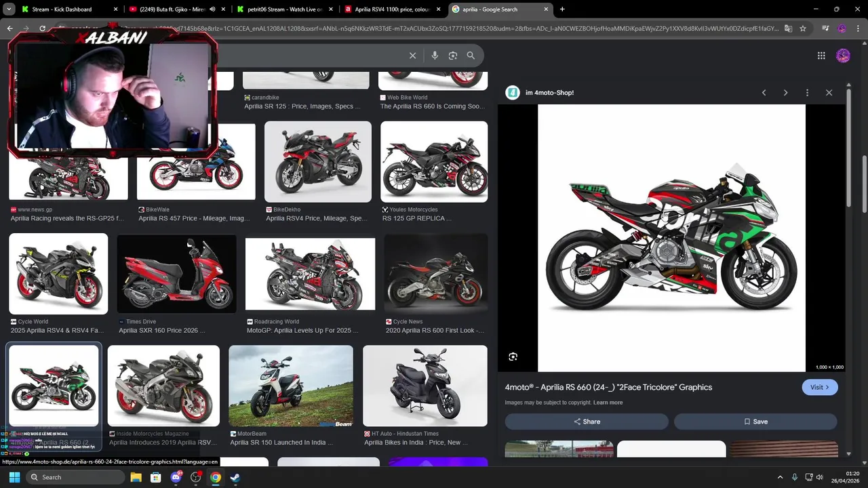Open Aprilia RS 457 Price BikeWale caption

(194, 218)
